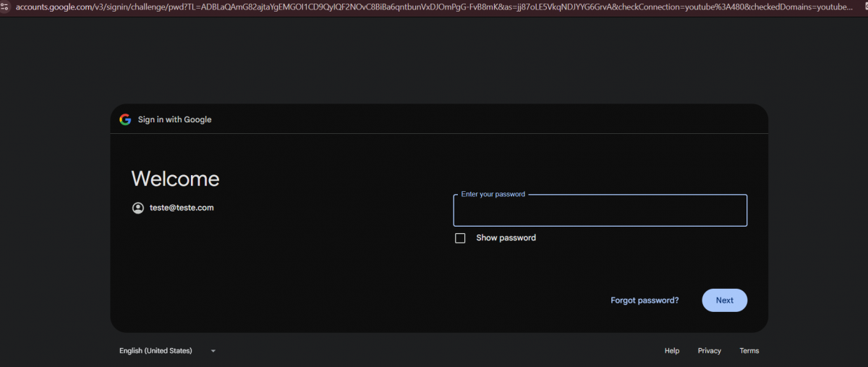Click the account avatar icon beside email
This screenshot has width=868, height=367.
click(138, 208)
